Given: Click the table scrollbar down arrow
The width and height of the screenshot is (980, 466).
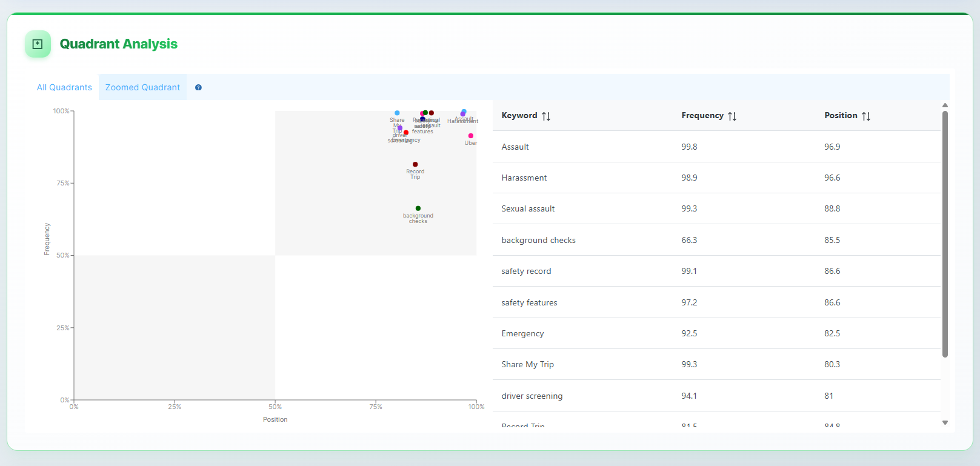Looking at the screenshot, I should pos(945,423).
